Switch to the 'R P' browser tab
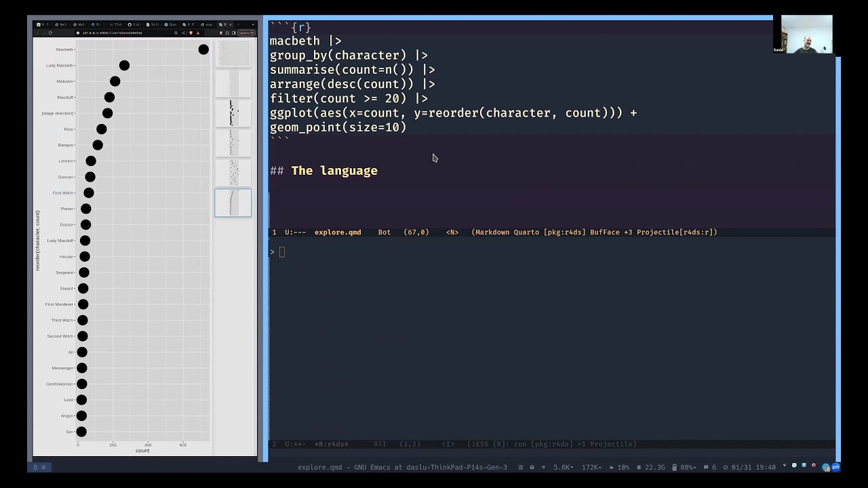868x488 pixels. click(189, 24)
